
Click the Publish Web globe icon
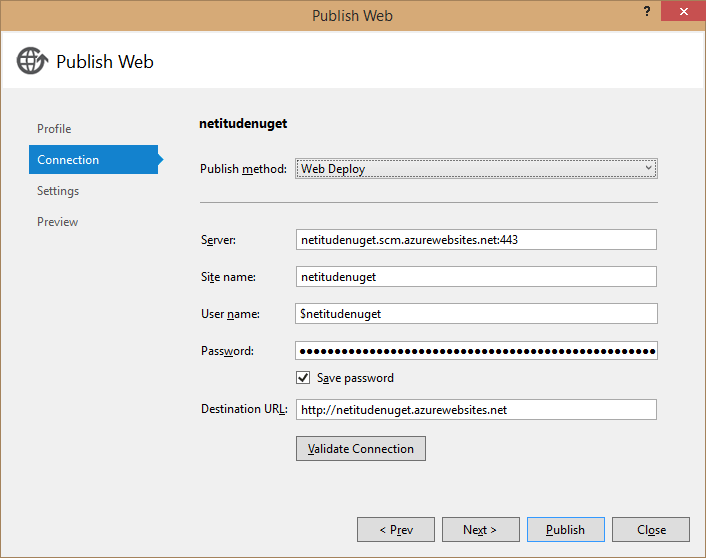pyautogui.click(x=32, y=61)
